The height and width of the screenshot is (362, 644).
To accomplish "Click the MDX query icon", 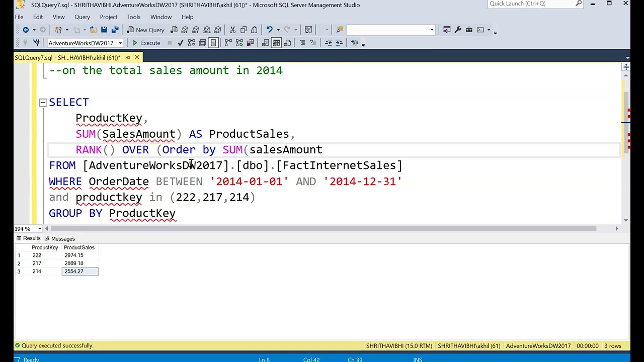I will 185,30.
